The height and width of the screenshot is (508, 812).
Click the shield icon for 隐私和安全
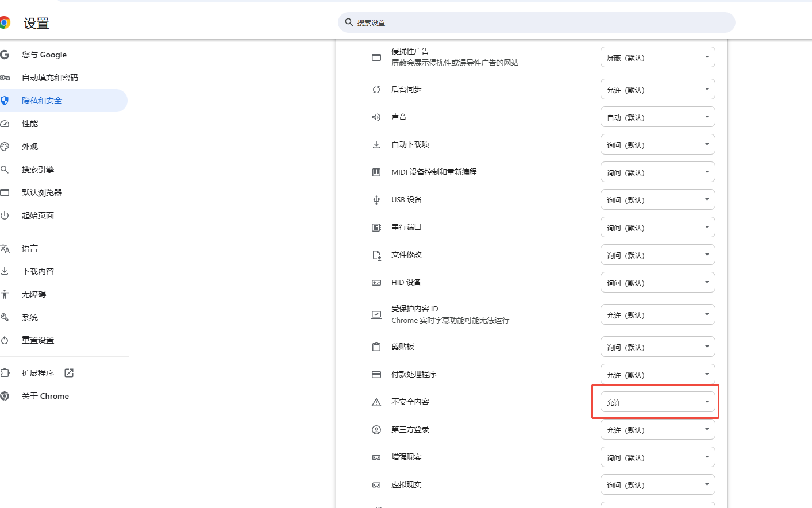coord(5,101)
